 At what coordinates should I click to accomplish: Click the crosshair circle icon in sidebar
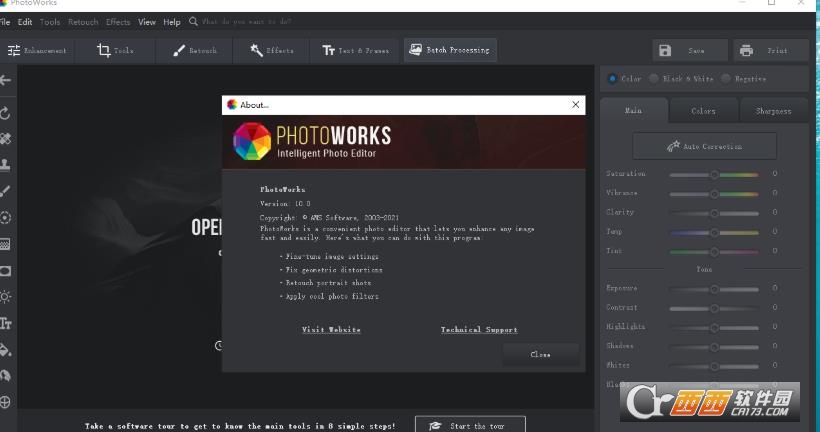pyautogui.click(x=5, y=402)
